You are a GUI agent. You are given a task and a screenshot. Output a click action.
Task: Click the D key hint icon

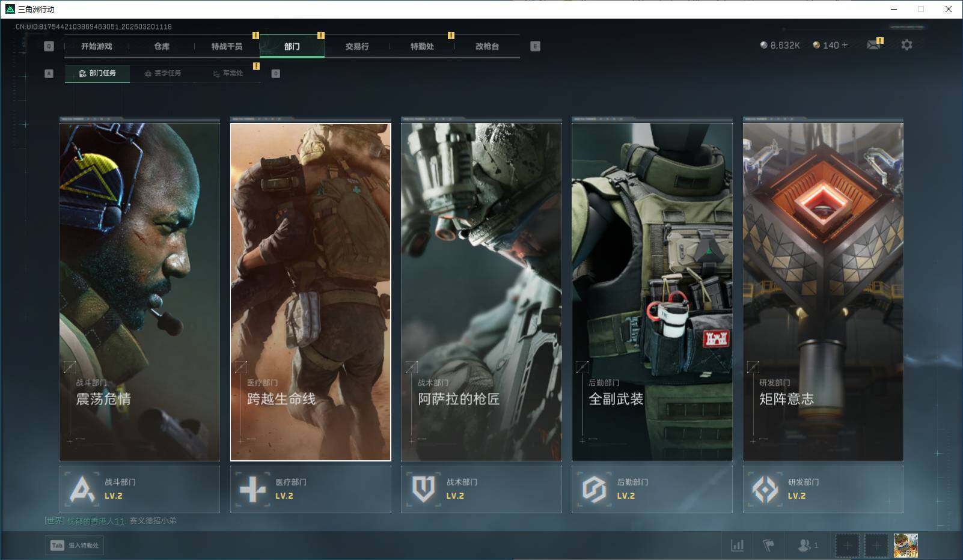pyautogui.click(x=276, y=73)
